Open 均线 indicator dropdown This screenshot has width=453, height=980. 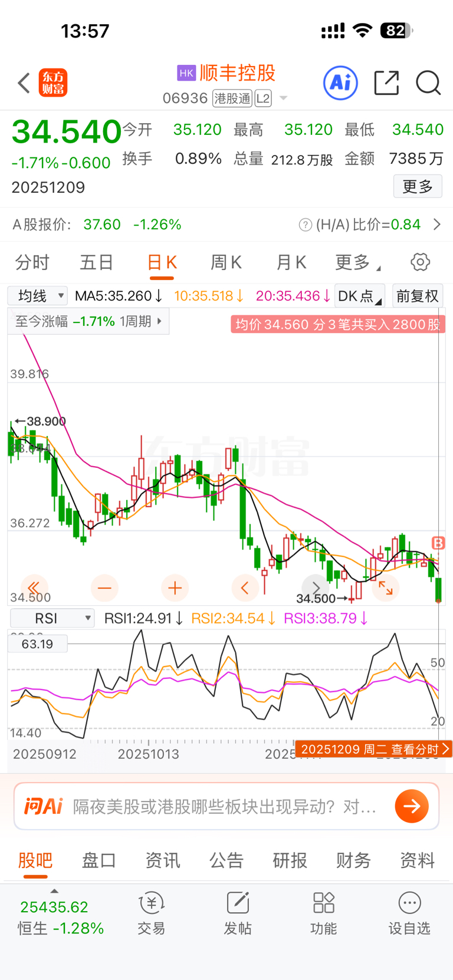(37, 296)
